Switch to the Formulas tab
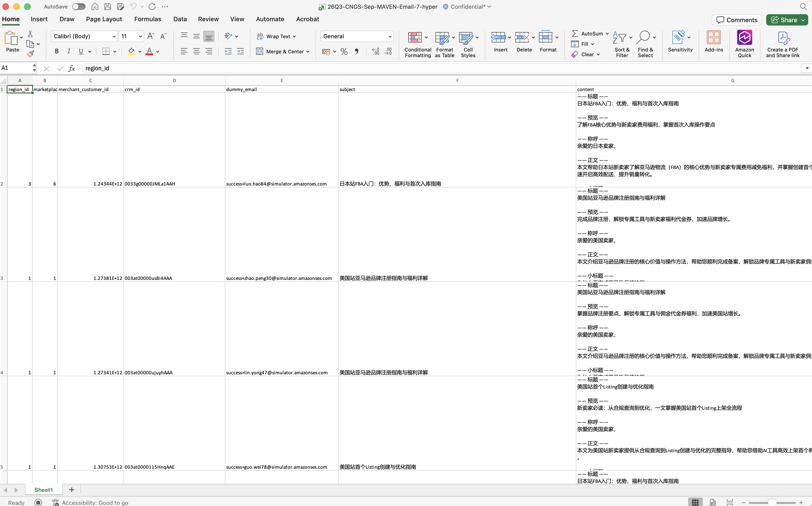812x506 pixels. tap(148, 19)
